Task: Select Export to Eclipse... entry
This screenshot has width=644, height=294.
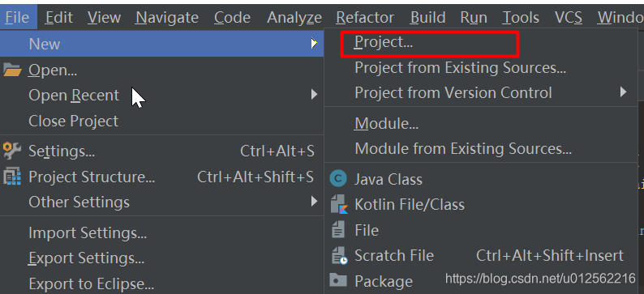Action: tap(91, 283)
